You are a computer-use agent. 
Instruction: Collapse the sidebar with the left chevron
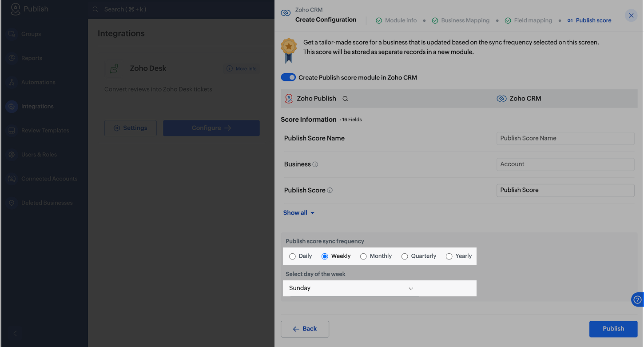(x=15, y=333)
